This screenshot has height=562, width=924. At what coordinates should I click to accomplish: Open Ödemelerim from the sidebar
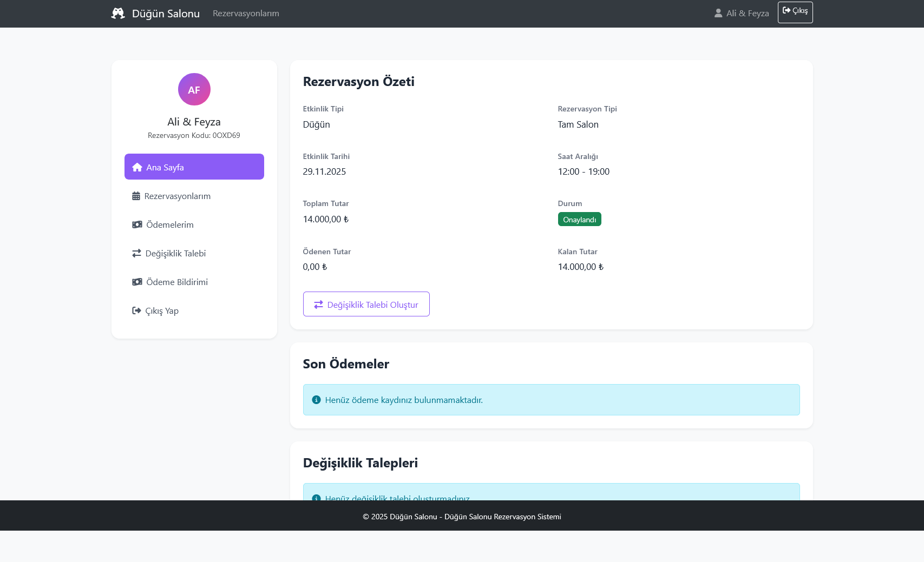(x=170, y=224)
